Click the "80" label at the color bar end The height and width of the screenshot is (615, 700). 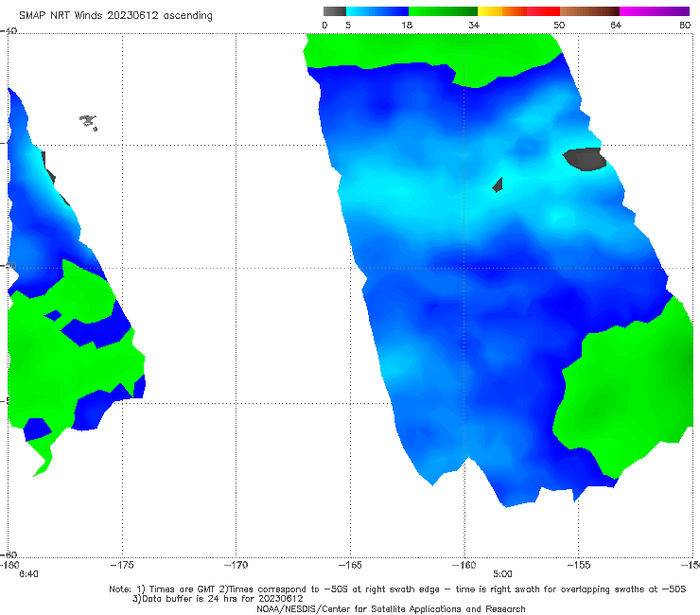coord(685,26)
